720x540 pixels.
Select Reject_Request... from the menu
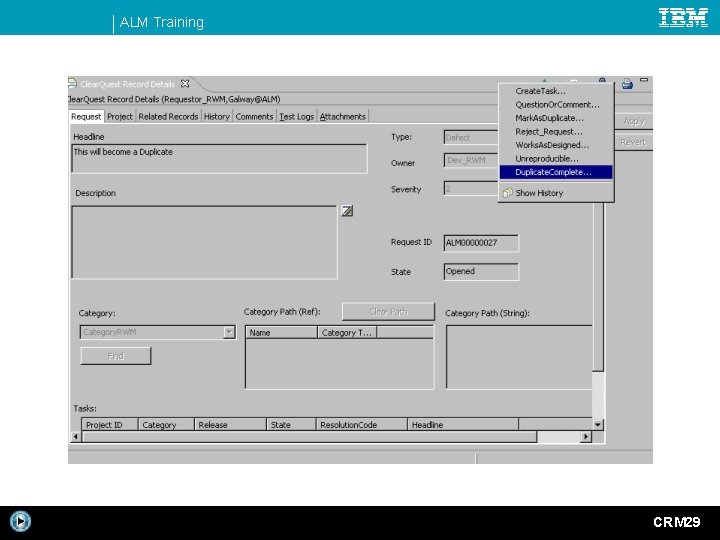[x=549, y=132]
